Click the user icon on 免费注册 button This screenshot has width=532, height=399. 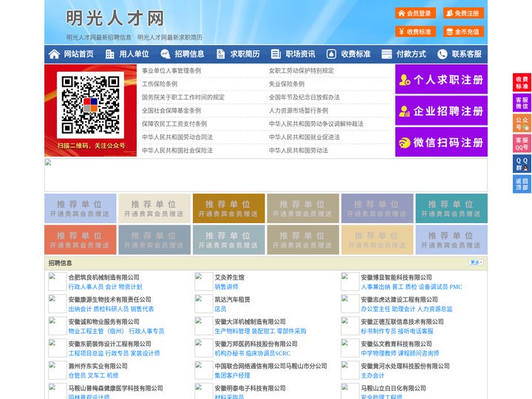tap(449, 13)
